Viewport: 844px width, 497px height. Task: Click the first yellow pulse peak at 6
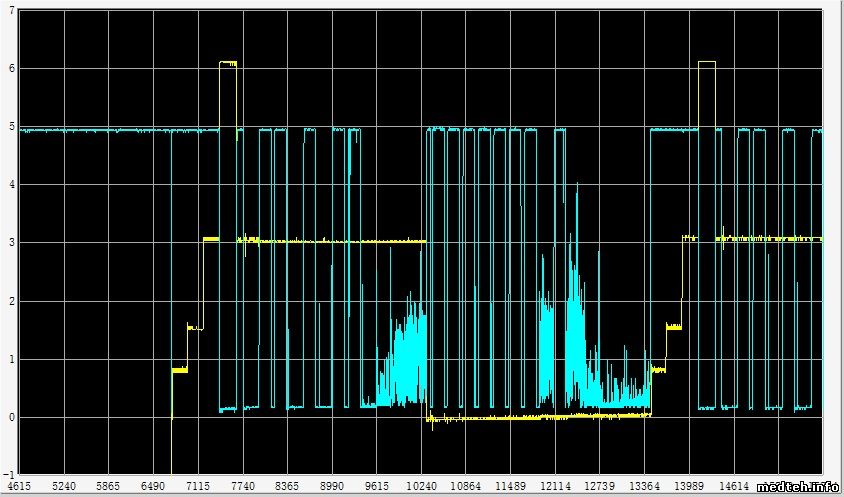click(228, 62)
